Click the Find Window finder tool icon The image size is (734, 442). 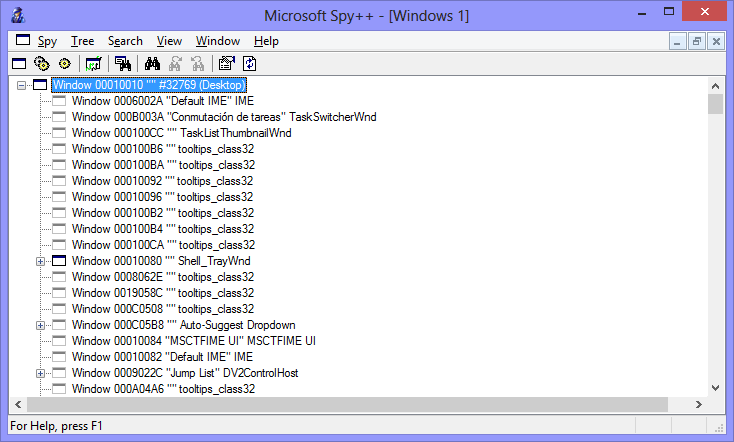[123, 64]
